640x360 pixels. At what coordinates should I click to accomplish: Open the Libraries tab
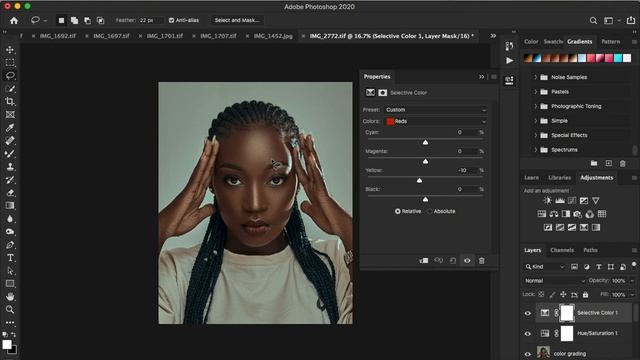[560, 178]
